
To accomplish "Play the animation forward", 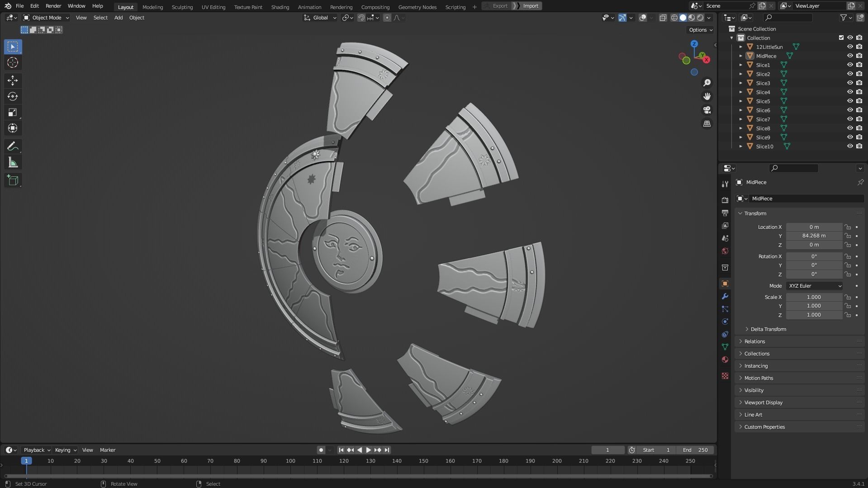I will 369,450.
